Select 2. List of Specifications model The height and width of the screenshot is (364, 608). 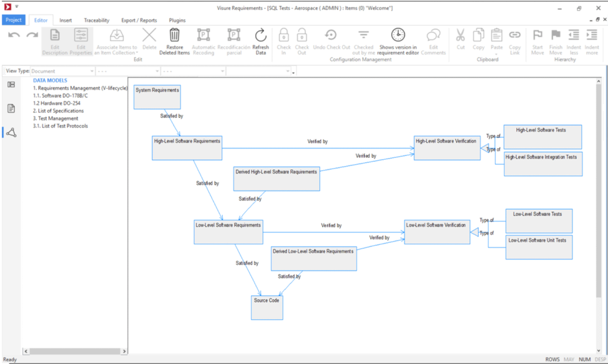pyautogui.click(x=58, y=111)
